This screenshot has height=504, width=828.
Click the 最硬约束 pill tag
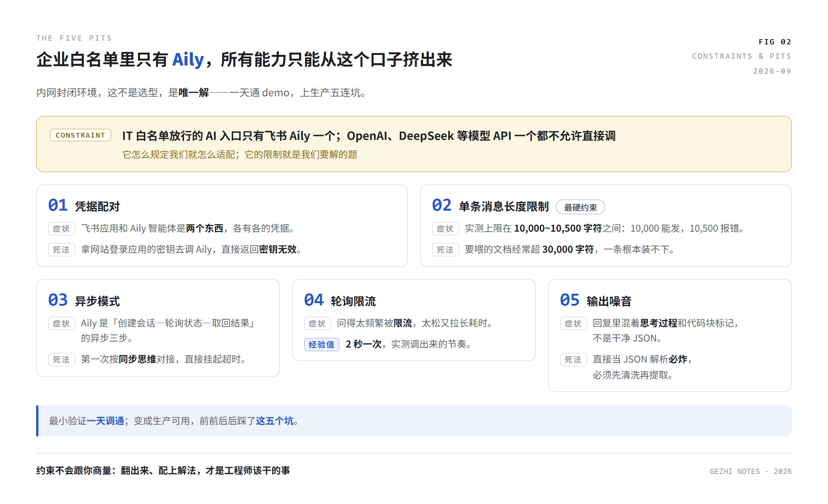click(580, 207)
